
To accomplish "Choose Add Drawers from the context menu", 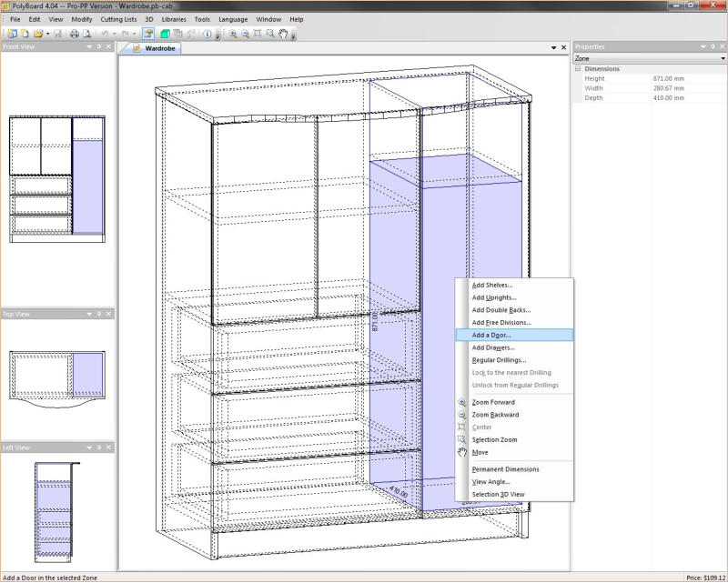I will [x=493, y=347].
